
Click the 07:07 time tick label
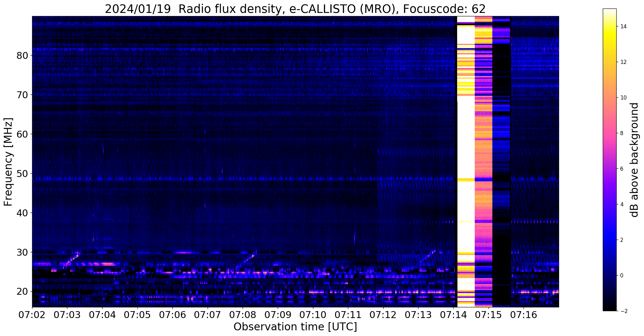[x=208, y=315]
